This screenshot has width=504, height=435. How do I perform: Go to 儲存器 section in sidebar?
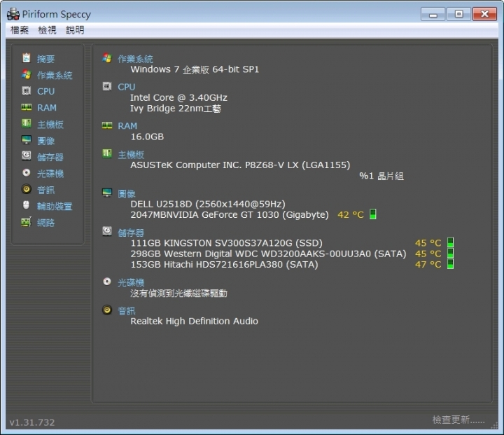coord(50,157)
